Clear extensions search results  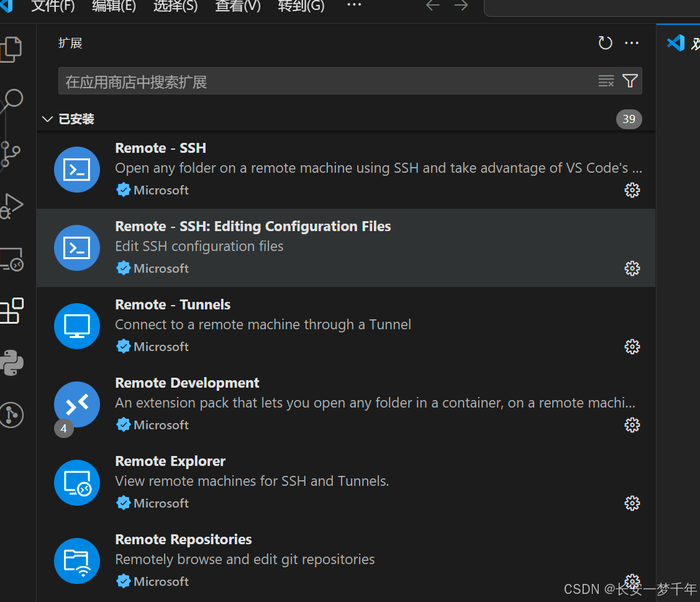(x=606, y=81)
